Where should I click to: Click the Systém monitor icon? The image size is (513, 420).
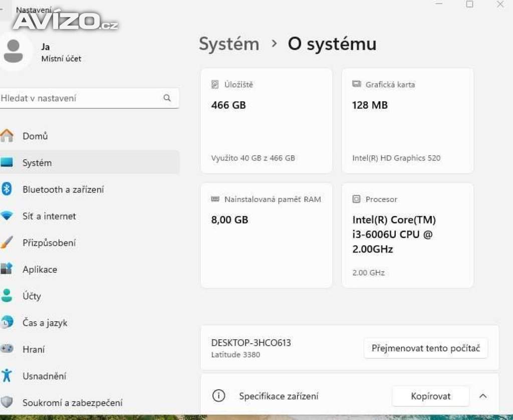click(x=7, y=162)
